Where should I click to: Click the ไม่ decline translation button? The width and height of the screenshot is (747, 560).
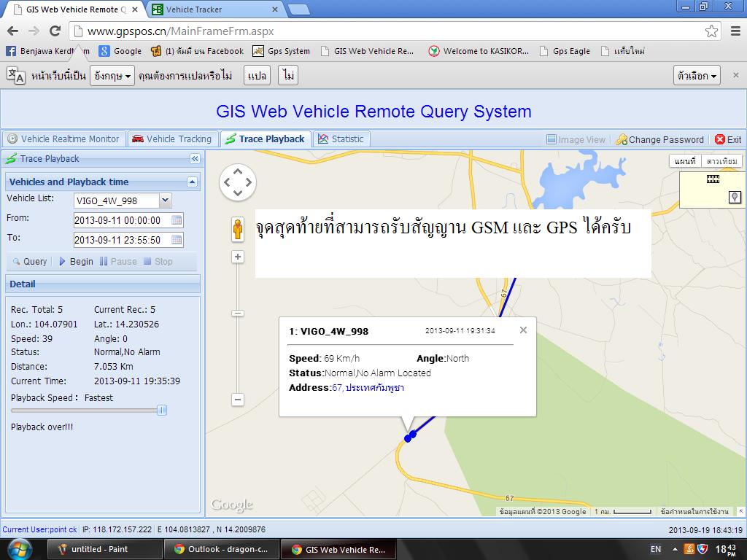pyautogui.click(x=288, y=76)
